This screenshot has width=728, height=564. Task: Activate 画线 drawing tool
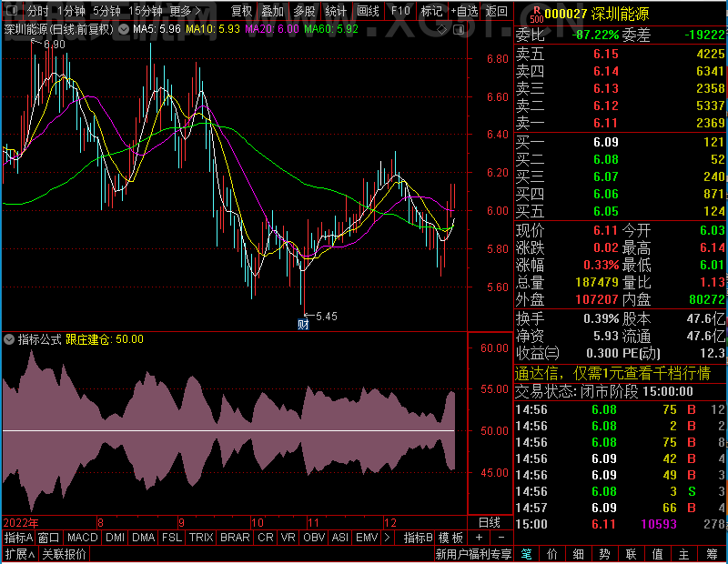368,11
